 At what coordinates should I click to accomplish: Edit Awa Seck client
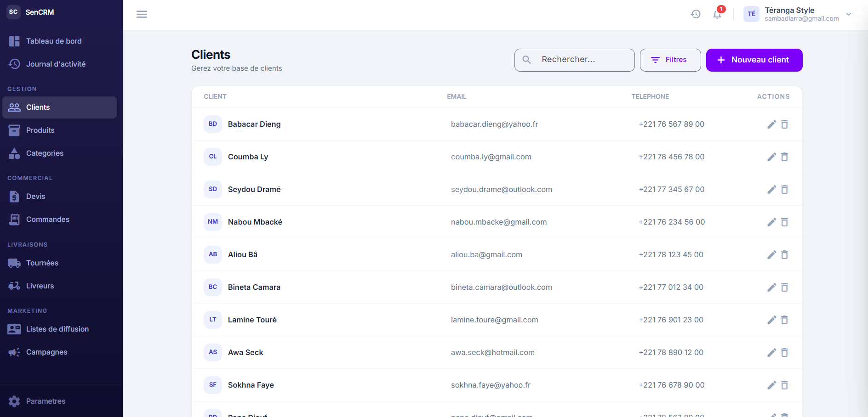[771, 353]
